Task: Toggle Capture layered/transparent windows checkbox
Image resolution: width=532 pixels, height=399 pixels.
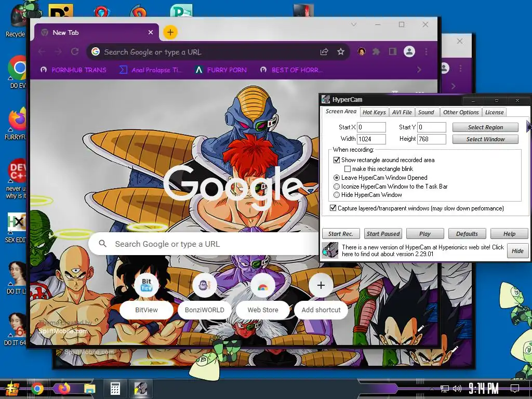Action: 333,208
